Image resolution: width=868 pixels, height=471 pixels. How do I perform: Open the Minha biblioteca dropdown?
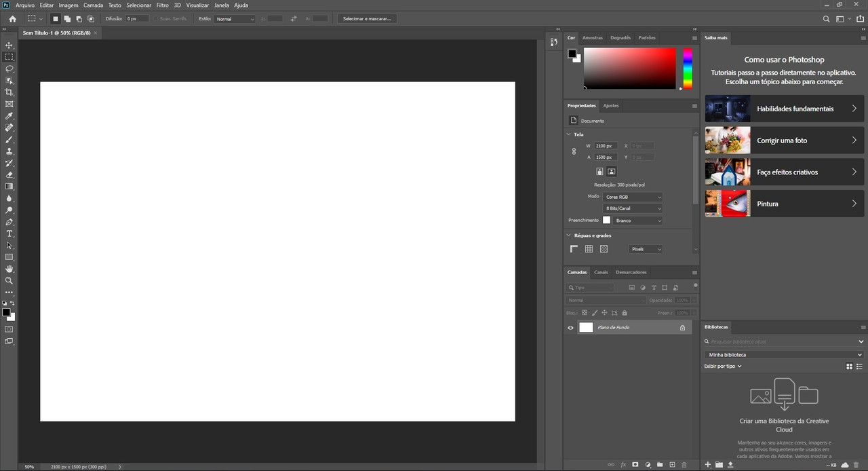[x=785, y=355]
